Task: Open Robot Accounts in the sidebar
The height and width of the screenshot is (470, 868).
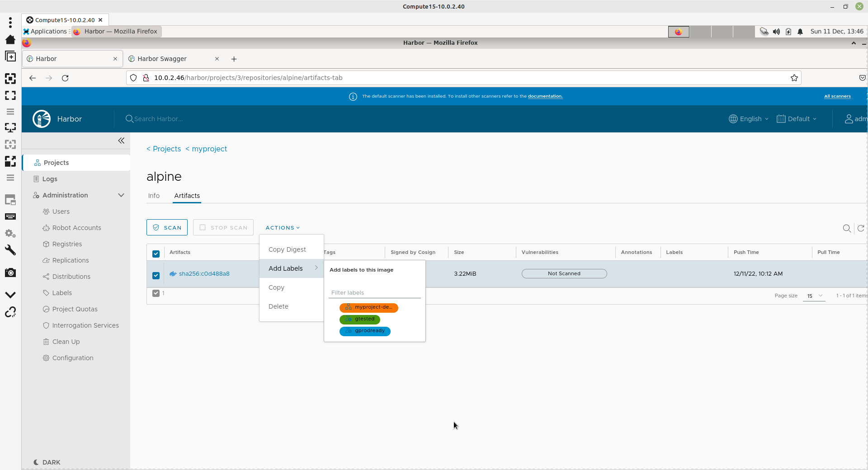Action: [76, 228]
